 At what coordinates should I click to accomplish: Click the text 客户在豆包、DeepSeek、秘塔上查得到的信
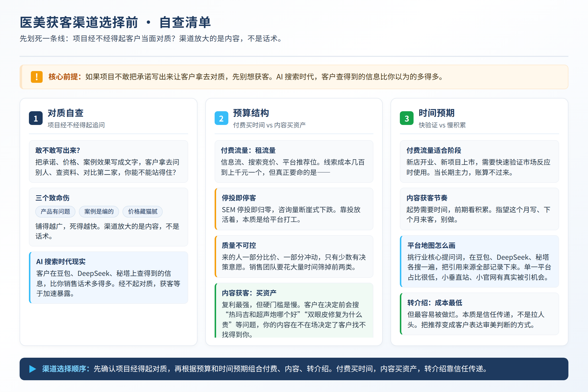tap(104, 273)
